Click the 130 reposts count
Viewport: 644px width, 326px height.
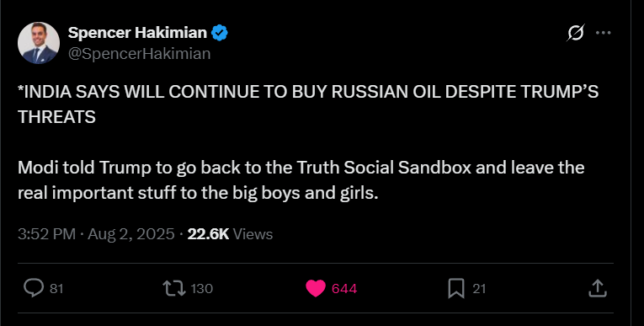pos(202,289)
